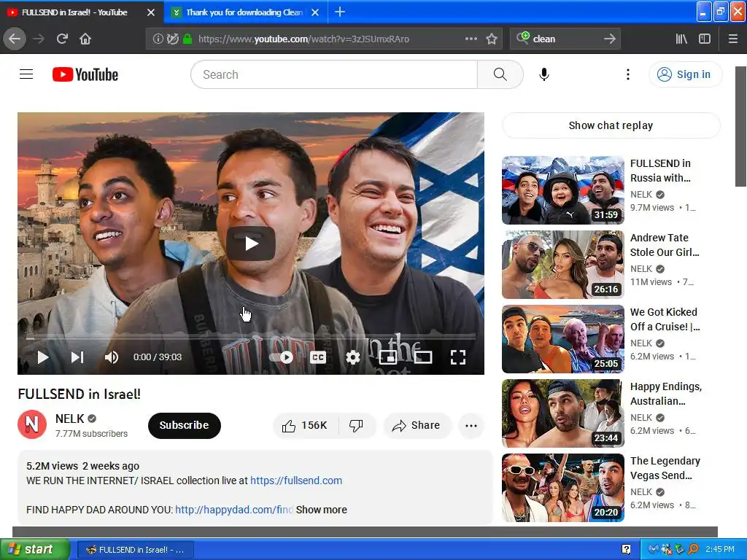Start voice search with microphone icon
The image size is (747, 560).
pyautogui.click(x=544, y=74)
